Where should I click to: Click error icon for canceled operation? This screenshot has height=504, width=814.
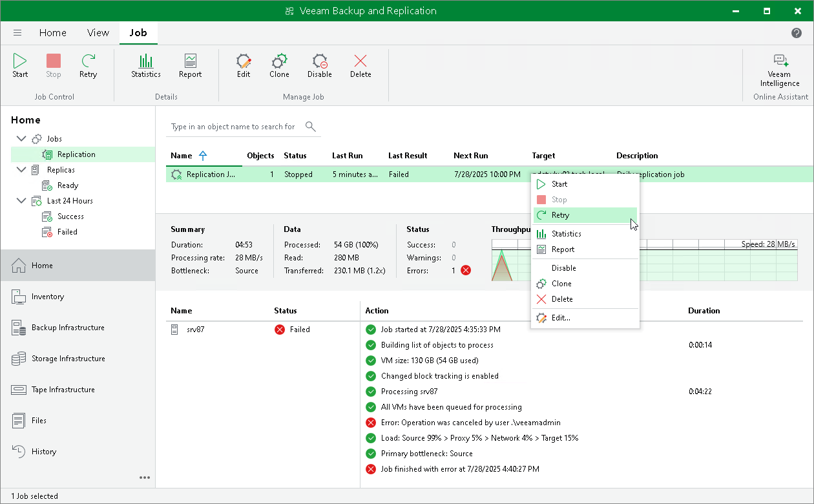(x=371, y=423)
